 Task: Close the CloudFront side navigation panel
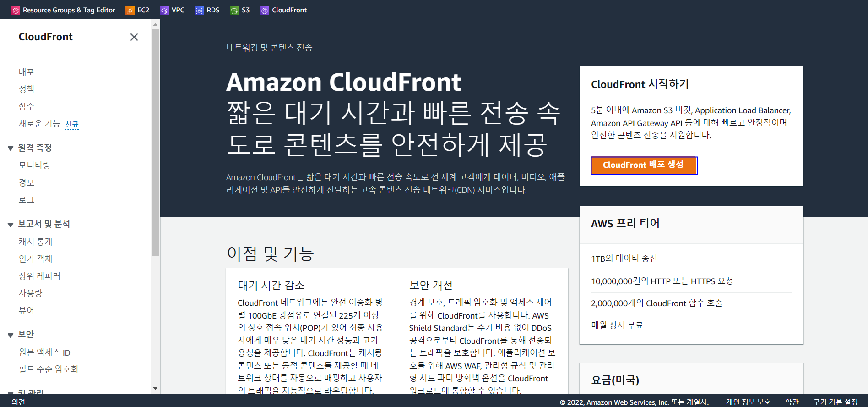tap(134, 37)
